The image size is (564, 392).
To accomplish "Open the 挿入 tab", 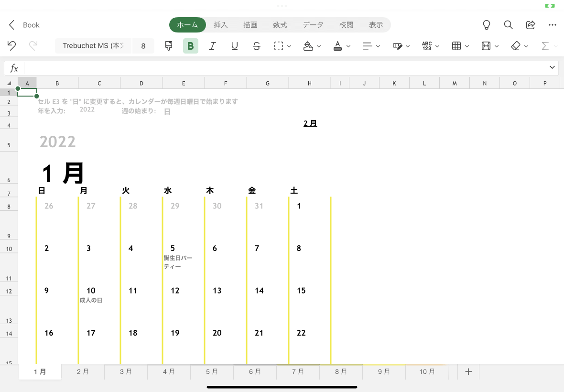I will click(x=220, y=25).
